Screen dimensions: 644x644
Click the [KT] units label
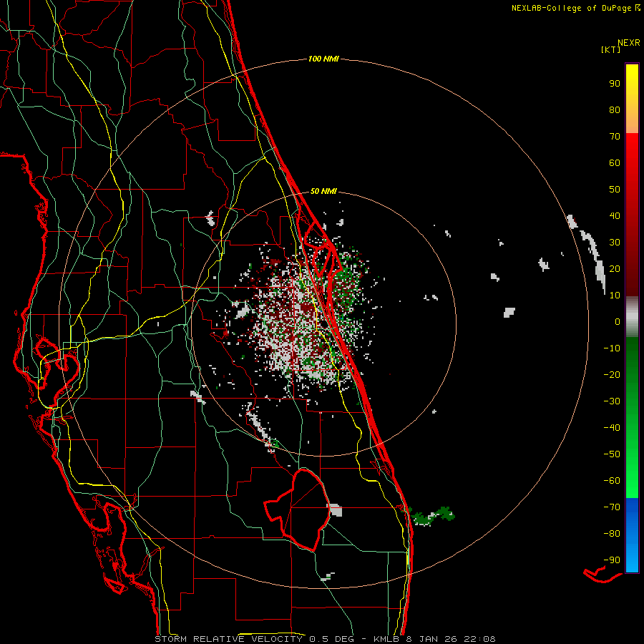coord(611,49)
